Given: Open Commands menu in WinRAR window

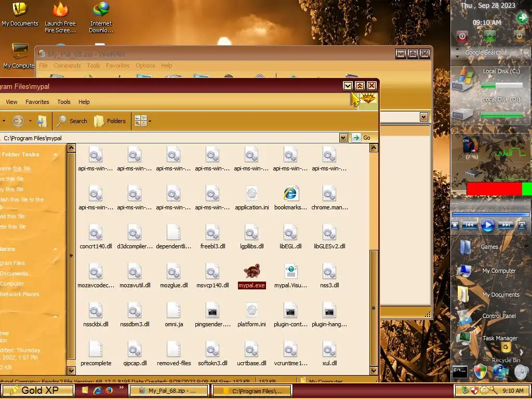Looking at the screenshot, I should point(67,65).
